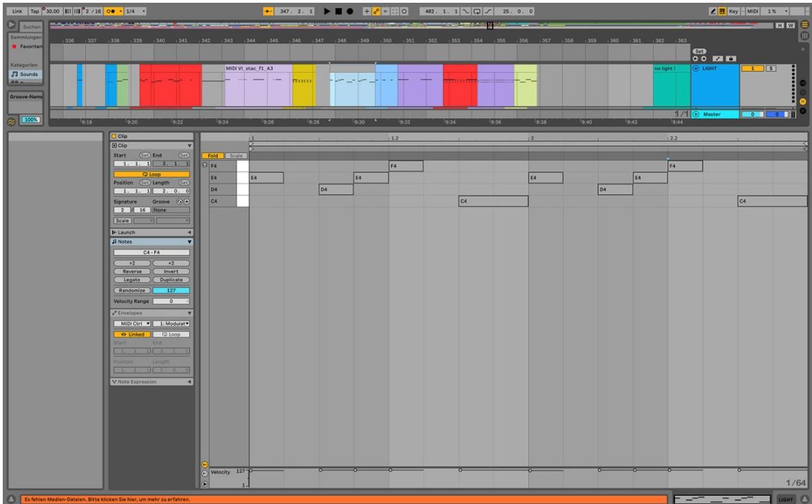Jump to the next locator arrow
This screenshot has width=812, height=504.
click(703, 58)
